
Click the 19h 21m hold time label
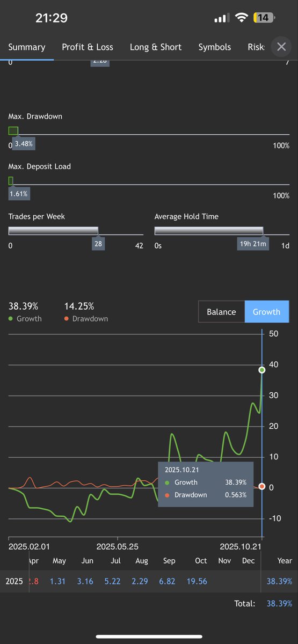pyautogui.click(x=253, y=244)
